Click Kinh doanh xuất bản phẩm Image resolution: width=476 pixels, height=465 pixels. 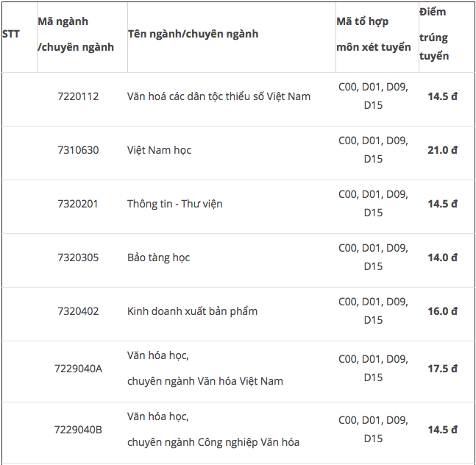[192, 311]
